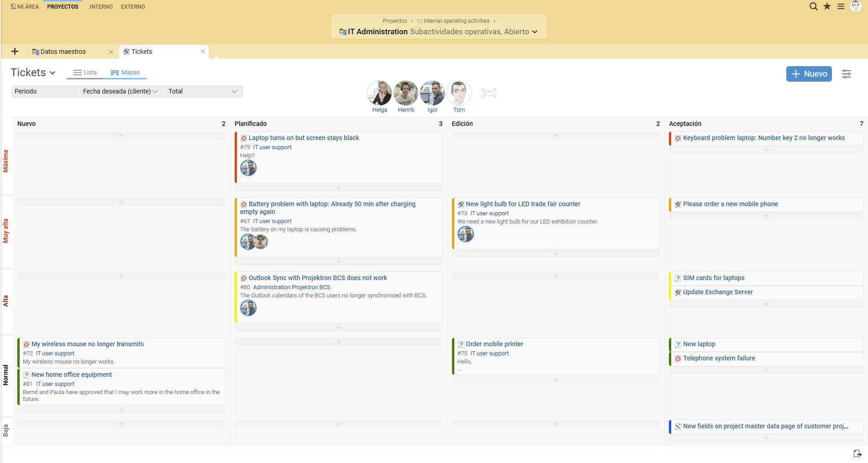Open ticket Outlook Sync with Projektron BCS

coord(317,278)
